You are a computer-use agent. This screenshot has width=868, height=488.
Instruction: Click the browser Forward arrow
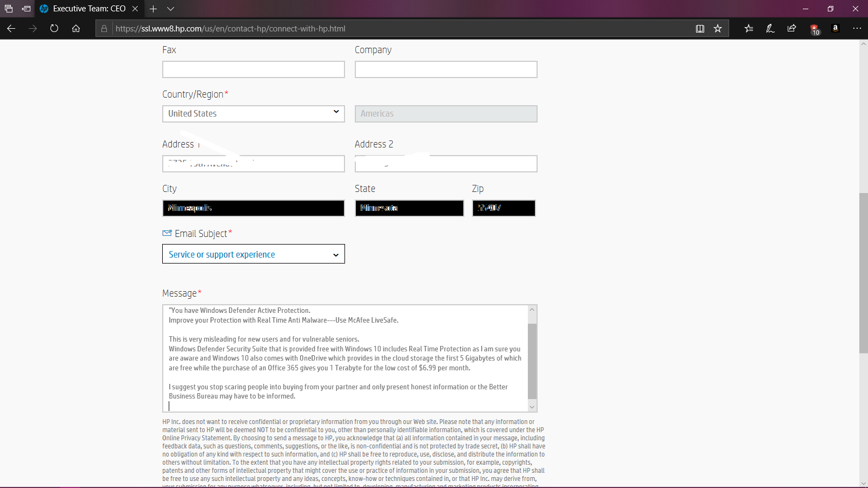click(33, 28)
